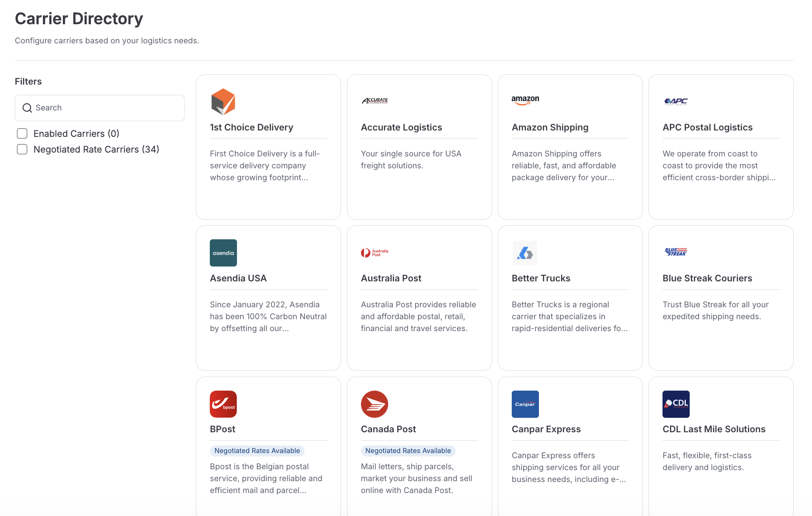Click the Australia Post logo
The width and height of the screenshot is (812, 516).
[375, 253]
